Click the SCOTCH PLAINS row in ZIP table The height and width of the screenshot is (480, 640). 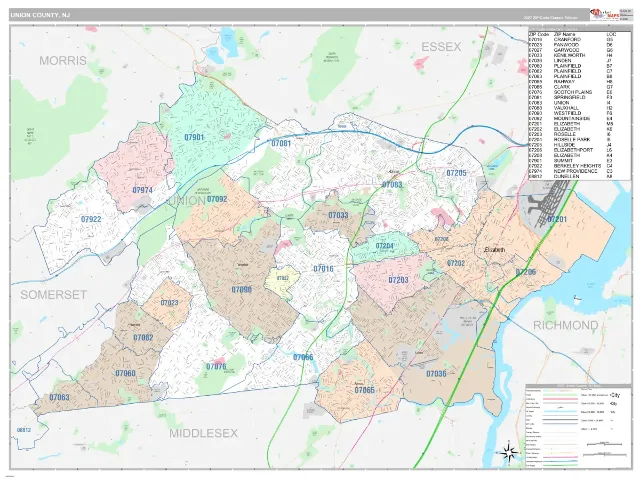pos(572,92)
